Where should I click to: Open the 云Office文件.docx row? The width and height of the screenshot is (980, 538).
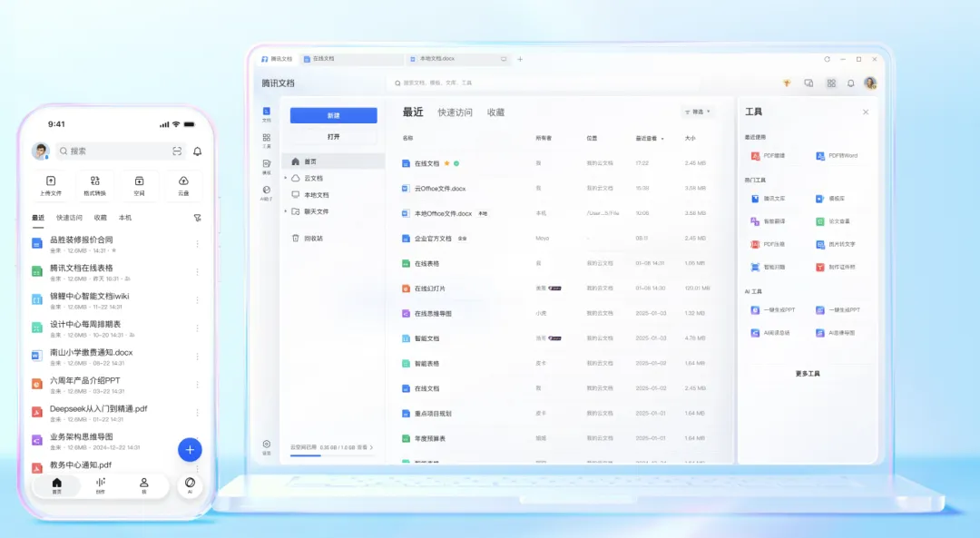click(556, 188)
